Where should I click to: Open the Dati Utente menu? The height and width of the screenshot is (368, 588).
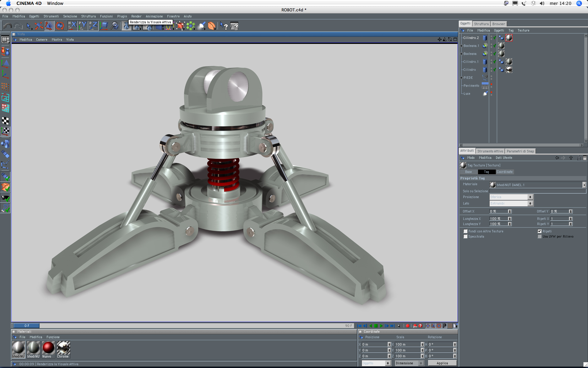504,158
